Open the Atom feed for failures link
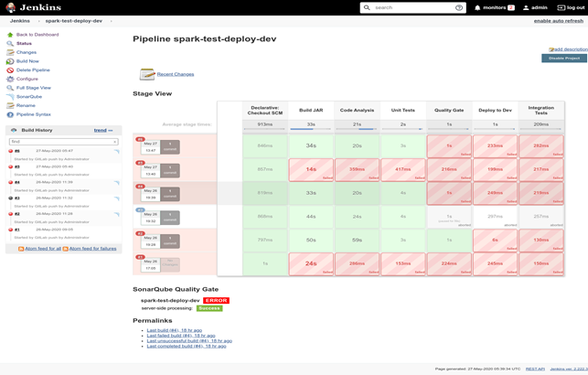Screen dimensions: 588x375 [92, 249]
